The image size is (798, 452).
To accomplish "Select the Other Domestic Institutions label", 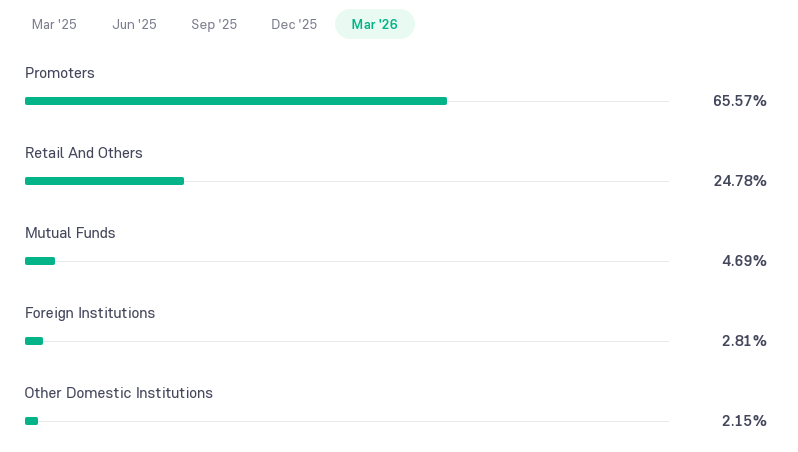I will tap(119, 393).
